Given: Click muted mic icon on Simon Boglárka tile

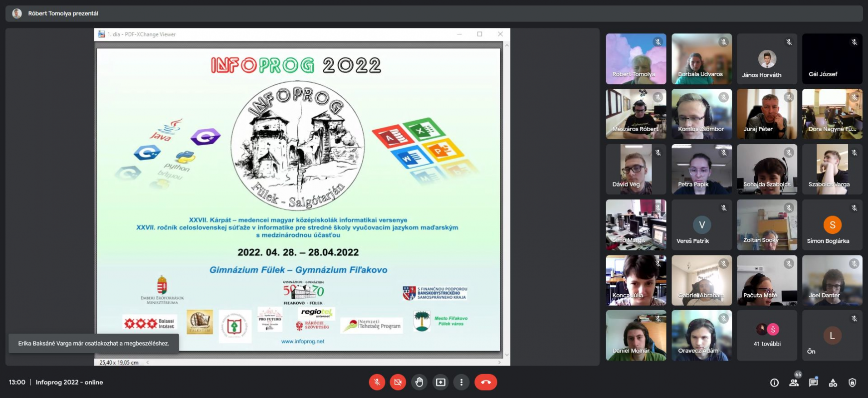Looking at the screenshot, I should point(854,208).
